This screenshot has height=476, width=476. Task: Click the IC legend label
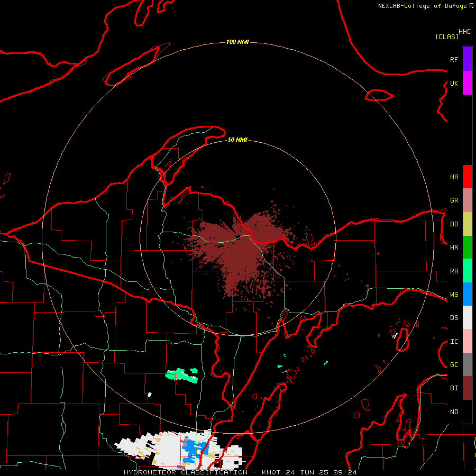454,342
